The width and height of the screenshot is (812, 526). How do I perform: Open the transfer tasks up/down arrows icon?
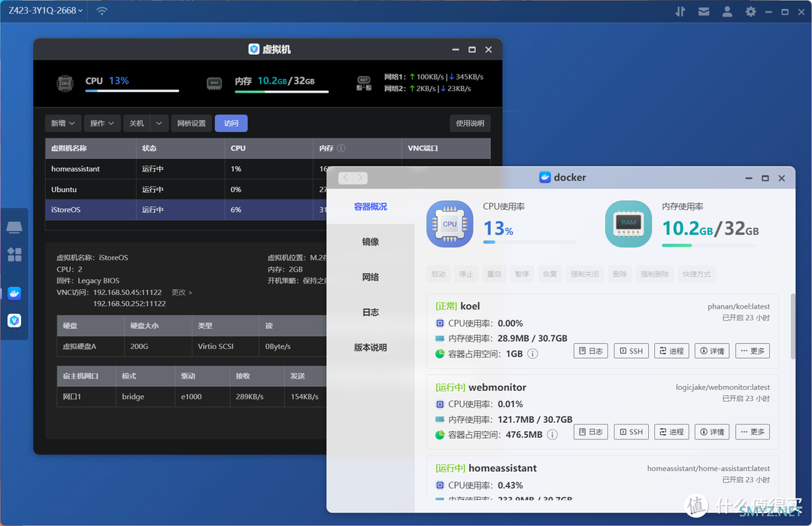tap(680, 11)
